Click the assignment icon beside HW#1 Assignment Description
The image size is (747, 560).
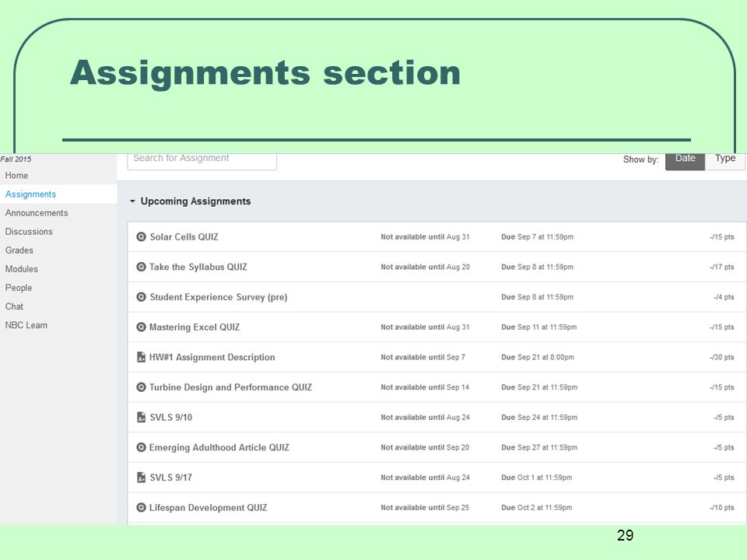(141, 357)
